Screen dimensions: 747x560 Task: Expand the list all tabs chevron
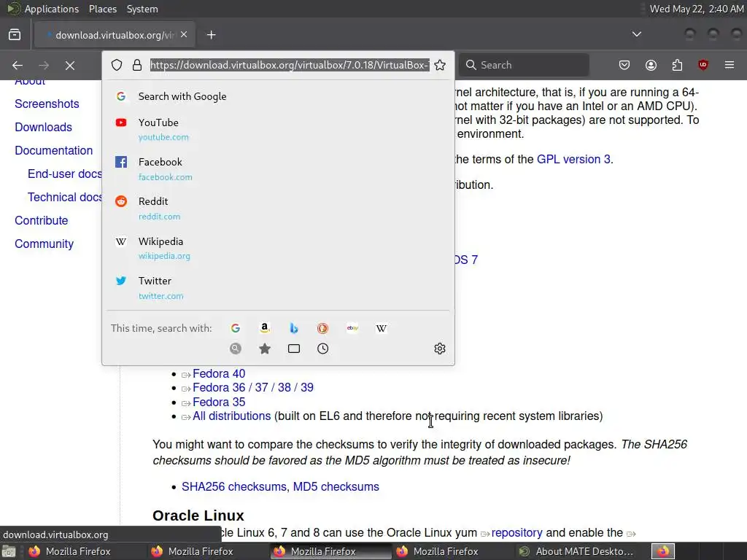pos(636,34)
